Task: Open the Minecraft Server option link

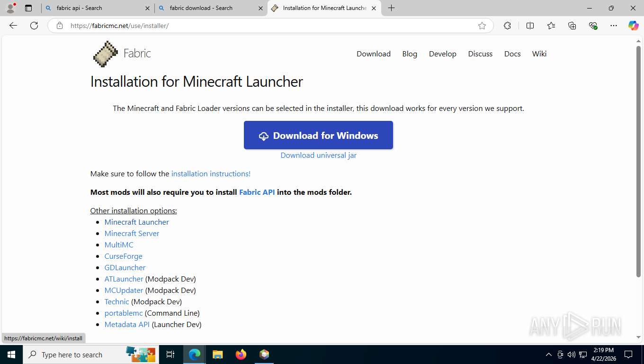Action: point(132,233)
